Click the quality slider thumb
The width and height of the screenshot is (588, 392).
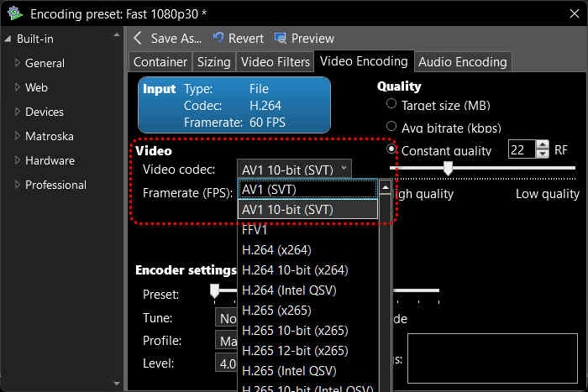point(448,168)
